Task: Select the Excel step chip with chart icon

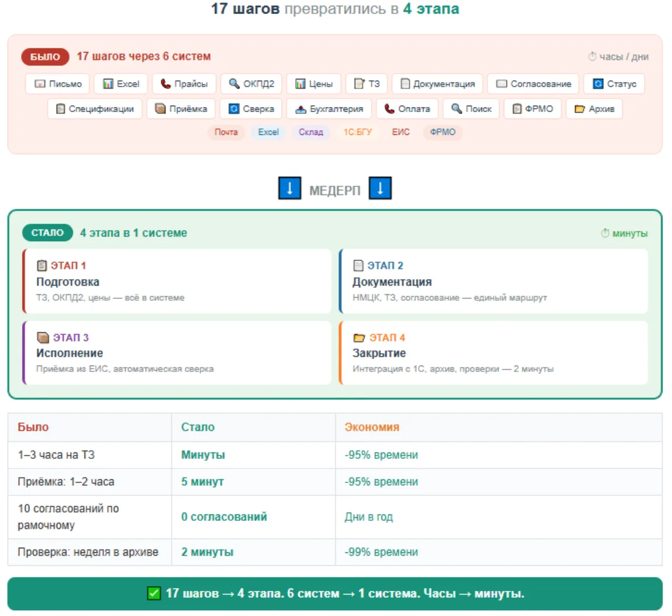Action: (121, 83)
